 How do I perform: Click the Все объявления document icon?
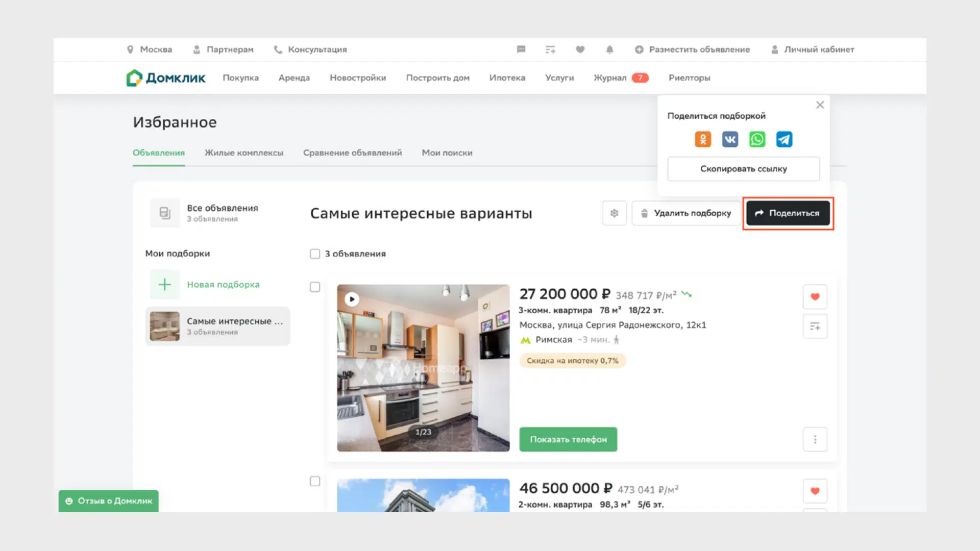(x=164, y=213)
